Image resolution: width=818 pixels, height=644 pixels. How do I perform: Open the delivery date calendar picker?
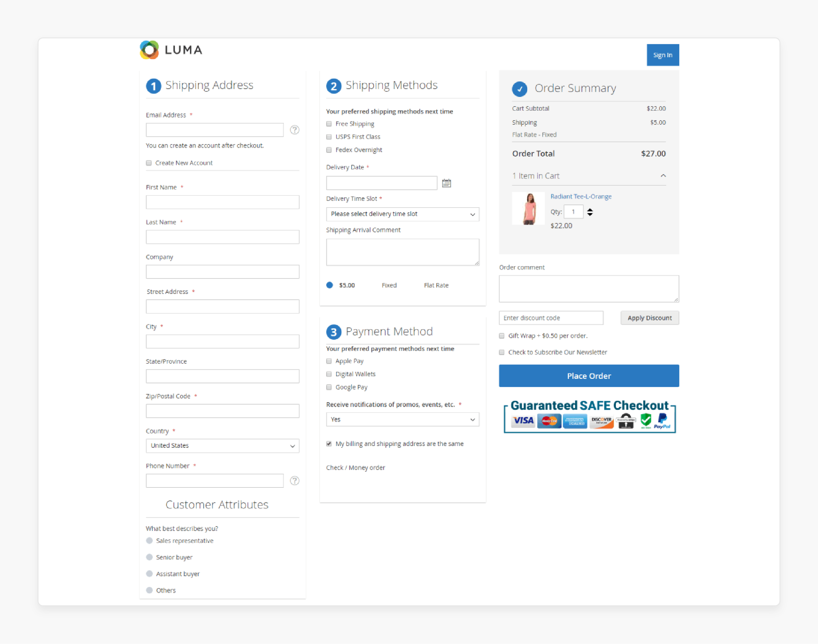pos(446,183)
